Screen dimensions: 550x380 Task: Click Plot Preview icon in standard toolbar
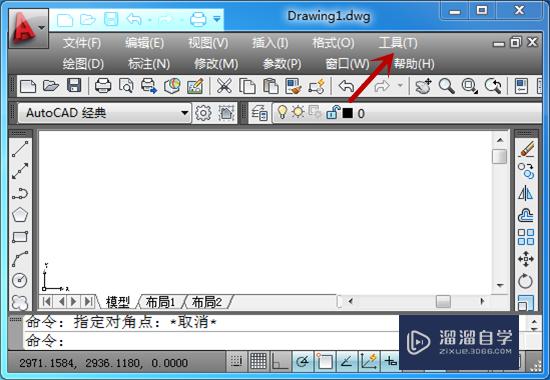pos(126,86)
